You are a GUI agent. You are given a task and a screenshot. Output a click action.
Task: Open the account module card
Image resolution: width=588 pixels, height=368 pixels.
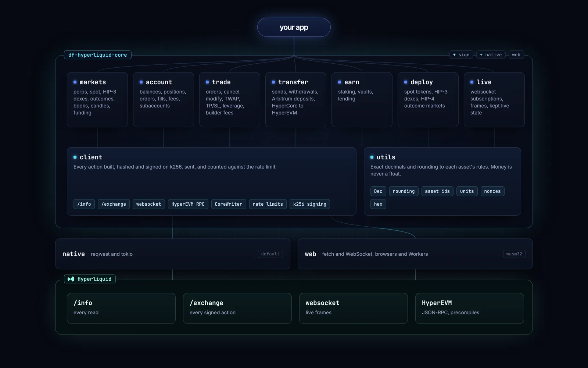164,100
